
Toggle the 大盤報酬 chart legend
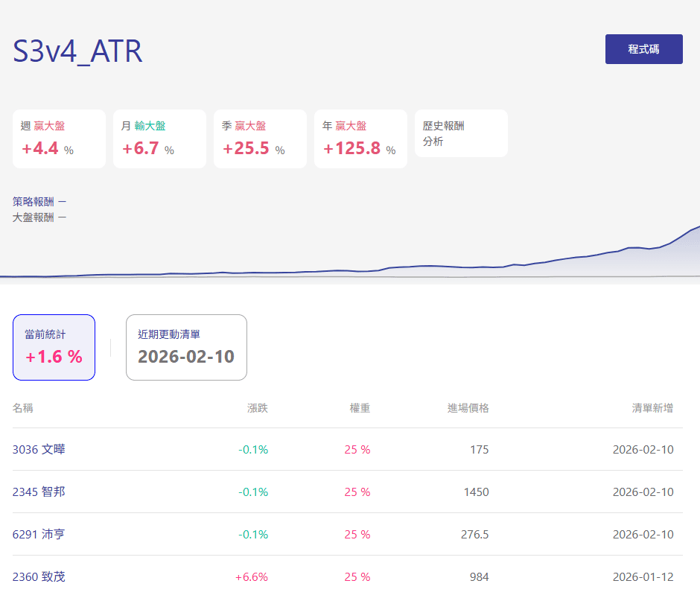point(39,217)
